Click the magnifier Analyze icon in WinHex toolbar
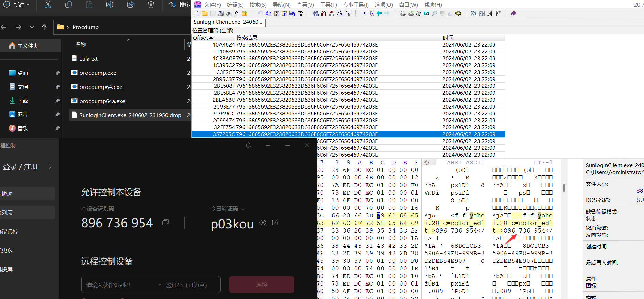644x299 pixels. pos(434,13)
